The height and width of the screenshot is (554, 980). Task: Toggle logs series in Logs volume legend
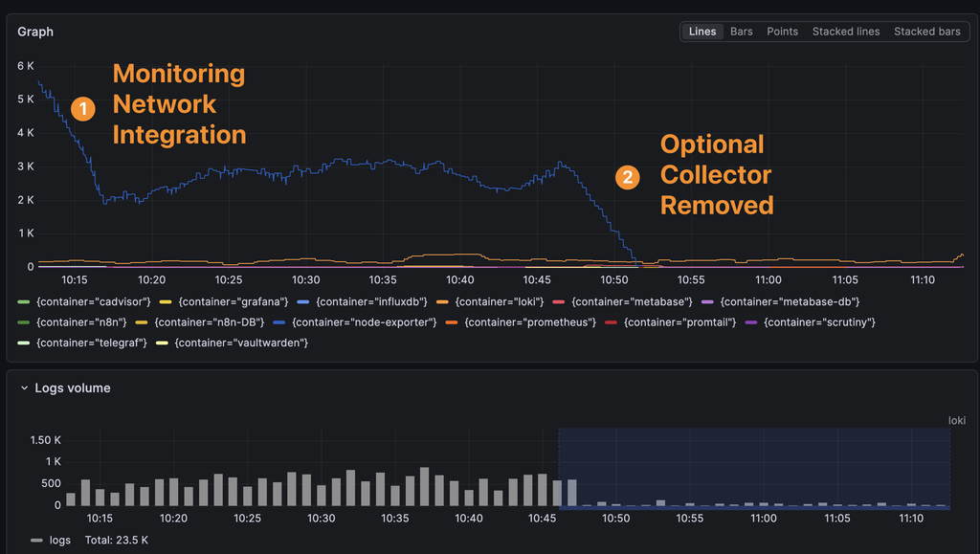pos(60,541)
